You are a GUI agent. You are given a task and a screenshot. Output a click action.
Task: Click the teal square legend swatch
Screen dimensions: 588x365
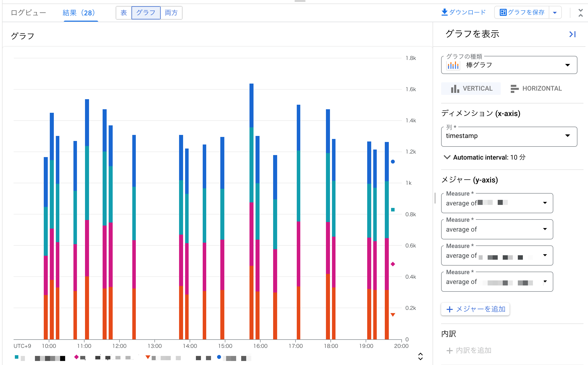(17, 357)
